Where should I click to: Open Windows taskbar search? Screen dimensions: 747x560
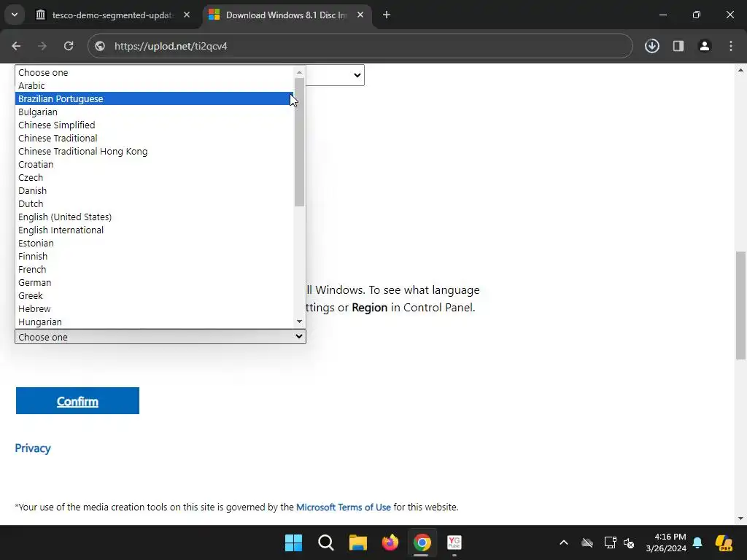pos(326,542)
